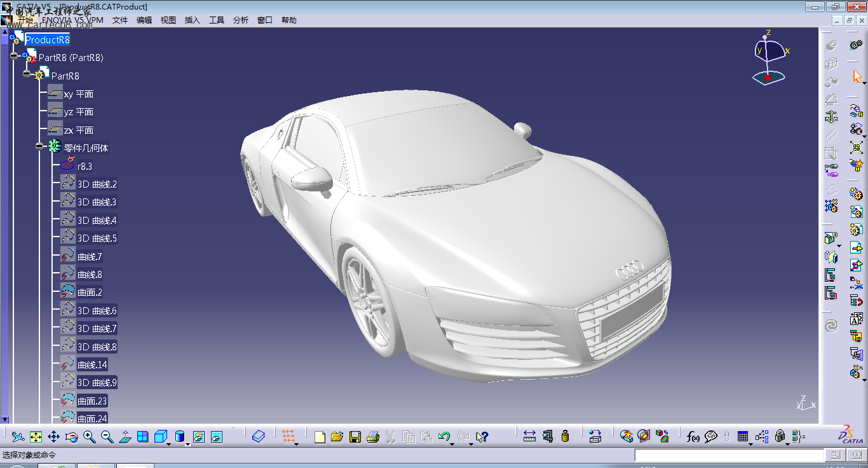Screen dimensions: 868x468
Task: Select the Rotate view tool
Action: (72, 437)
